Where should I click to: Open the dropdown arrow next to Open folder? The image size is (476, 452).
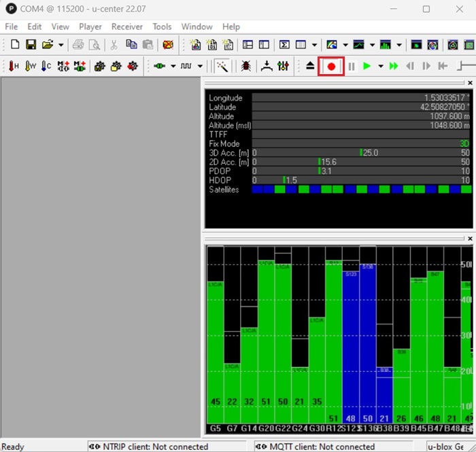point(61,45)
